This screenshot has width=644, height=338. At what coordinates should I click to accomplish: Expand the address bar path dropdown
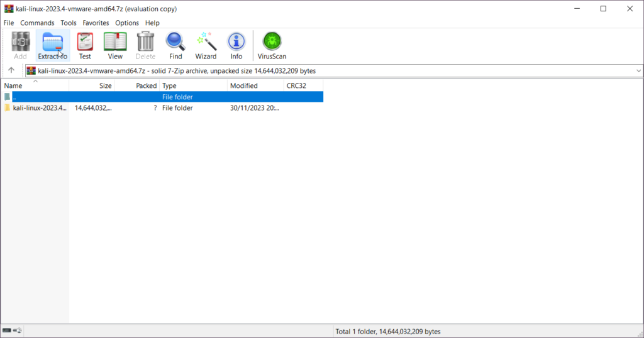point(638,70)
